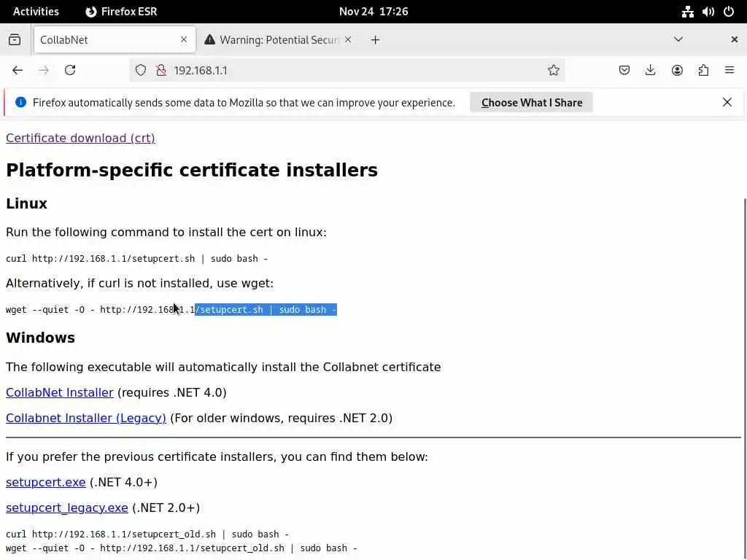The image size is (747, 560).
Task: Click the curl setupcert_old.sh command line
Action: [x=147, y=534]
